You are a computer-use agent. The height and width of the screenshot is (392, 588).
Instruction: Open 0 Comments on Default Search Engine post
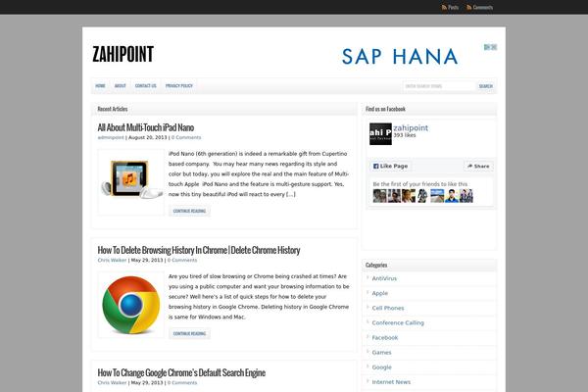(182, 382)
